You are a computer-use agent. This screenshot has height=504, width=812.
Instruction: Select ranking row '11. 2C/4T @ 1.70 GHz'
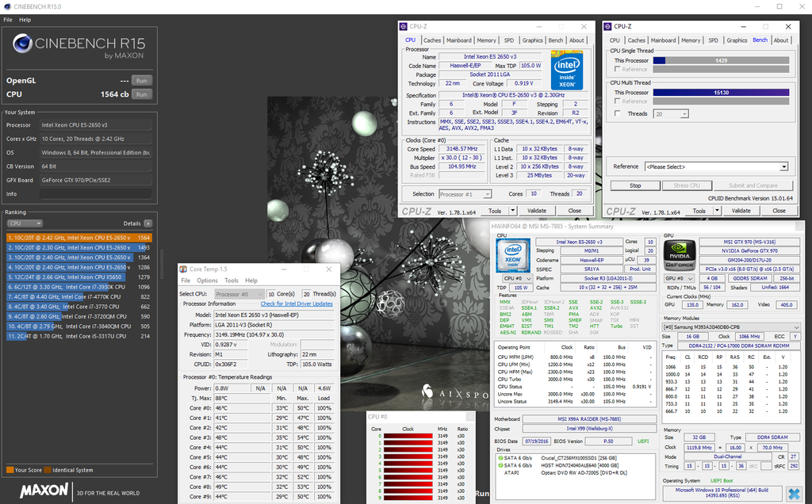79,336
